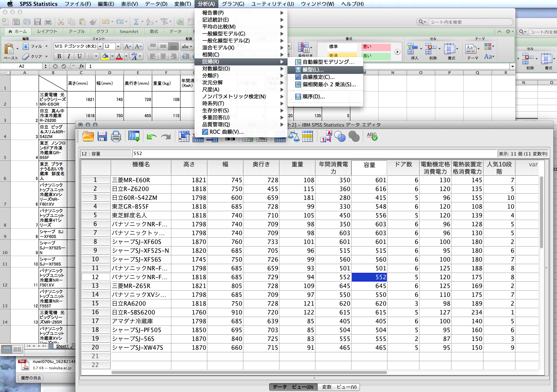The height and width of the screenshot is (392, 557).
Task: Select 線型(L)... regression submenu item
Action: (x=325, y=69)
